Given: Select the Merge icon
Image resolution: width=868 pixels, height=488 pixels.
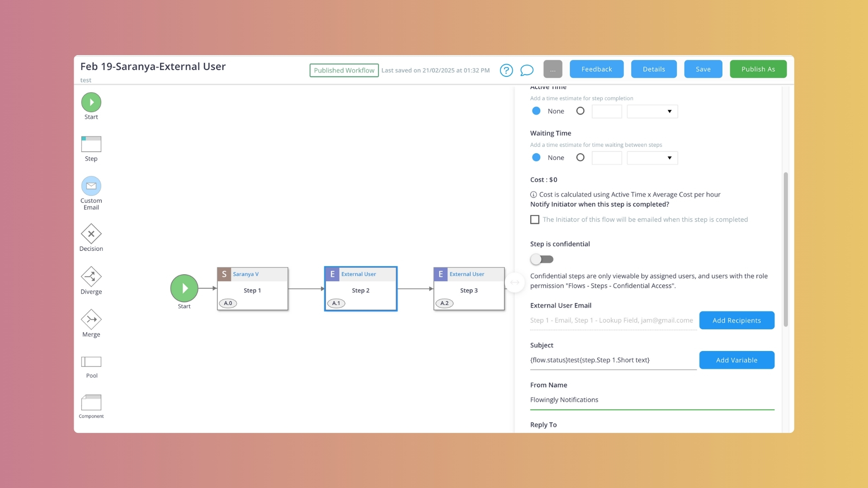Looking at the screenshot, I should 91,319.
